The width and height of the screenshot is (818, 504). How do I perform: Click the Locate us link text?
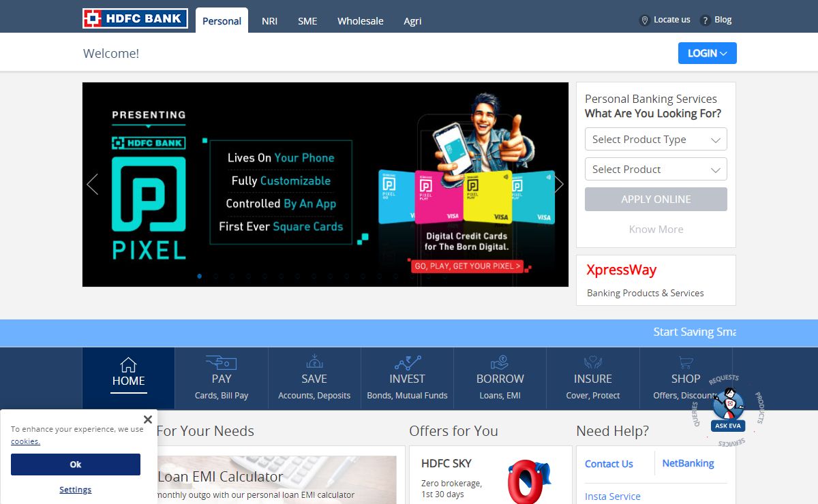click(x=672, y=20)
